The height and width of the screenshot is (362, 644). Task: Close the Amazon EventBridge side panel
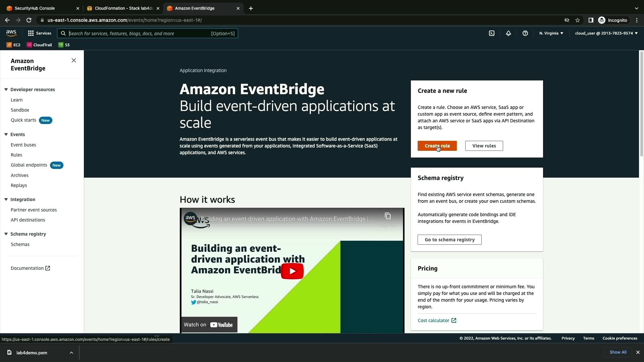point(74,60)
